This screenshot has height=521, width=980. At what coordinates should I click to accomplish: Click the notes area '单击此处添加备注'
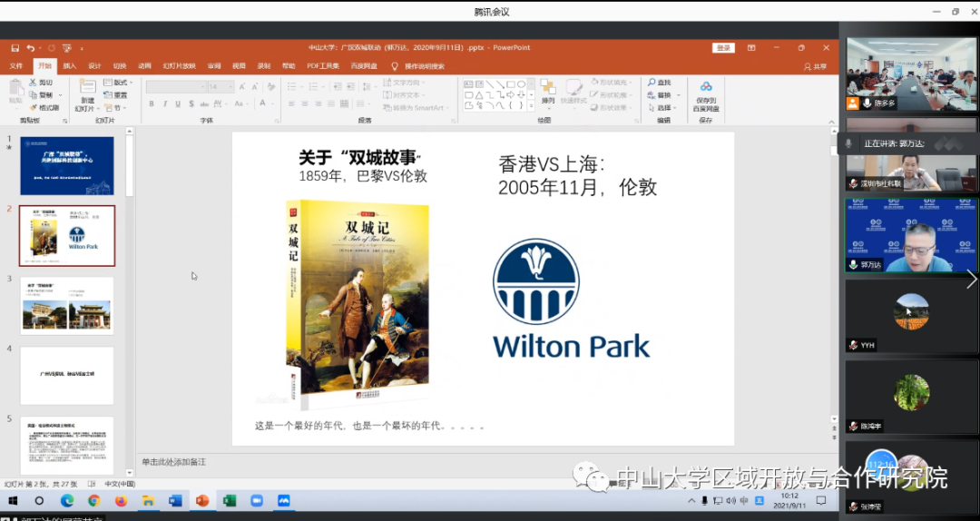173,462
